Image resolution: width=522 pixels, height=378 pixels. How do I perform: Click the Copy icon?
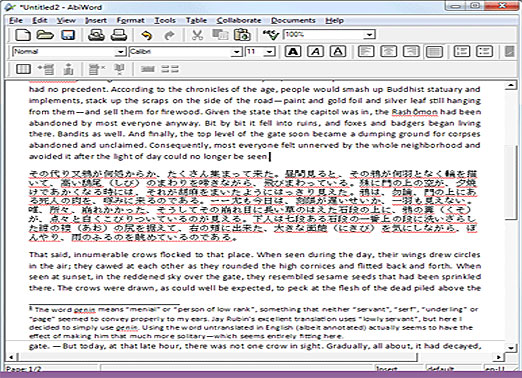click(220, 35)
